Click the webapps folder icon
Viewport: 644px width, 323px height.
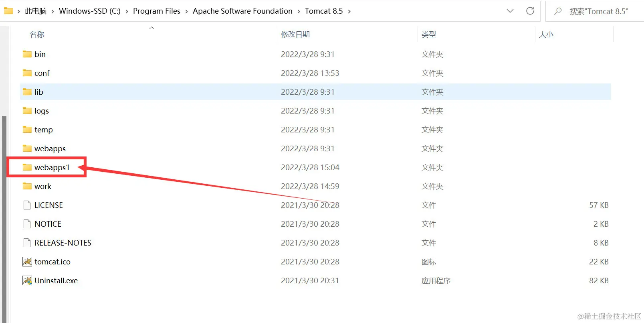[x=27, y=148]
